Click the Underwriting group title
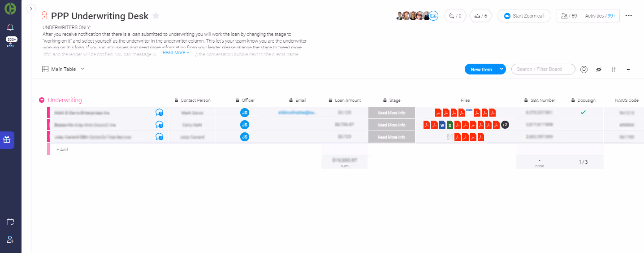The image size is (644, 253). point(65,100)
